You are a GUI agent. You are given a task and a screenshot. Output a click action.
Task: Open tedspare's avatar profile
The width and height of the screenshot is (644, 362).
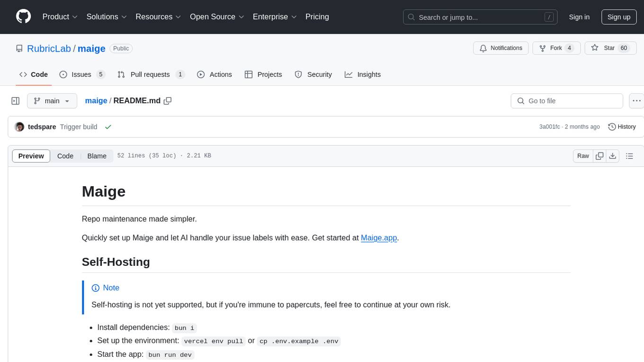[19, 127]
